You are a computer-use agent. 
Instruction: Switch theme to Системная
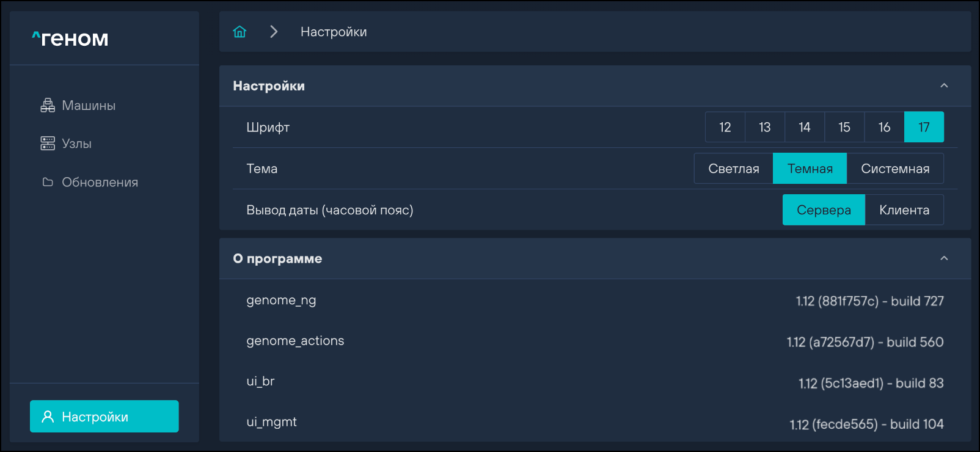click(x=894, y=169)
